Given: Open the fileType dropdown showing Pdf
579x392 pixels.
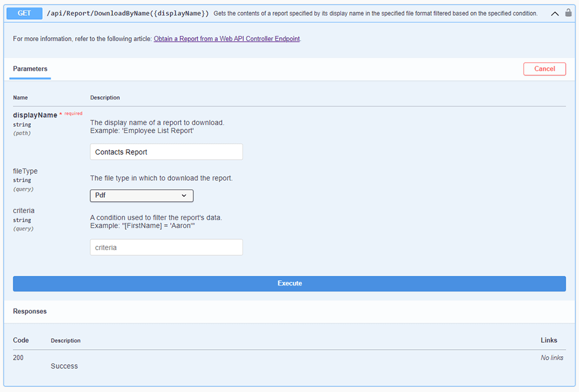Looking at the screenshot, I should click(x=141, y=196).
